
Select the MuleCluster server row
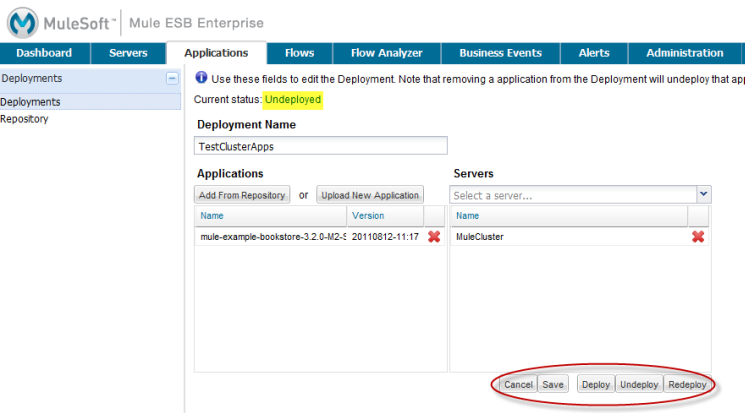pos(579,237)
